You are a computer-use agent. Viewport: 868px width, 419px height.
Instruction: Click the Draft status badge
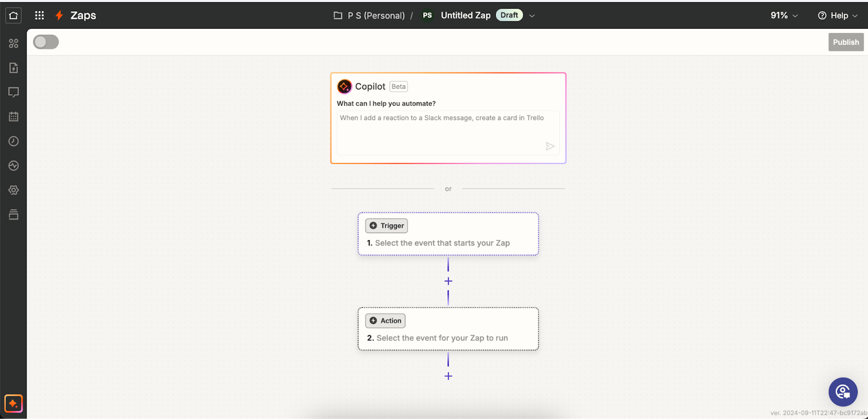(509, 15)
